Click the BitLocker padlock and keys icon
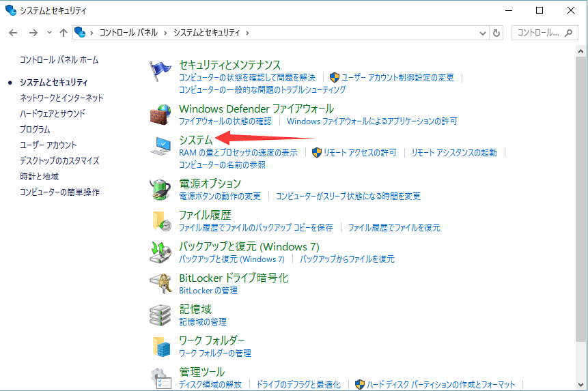Screen dimensions: 588x391 coord(160,283)
